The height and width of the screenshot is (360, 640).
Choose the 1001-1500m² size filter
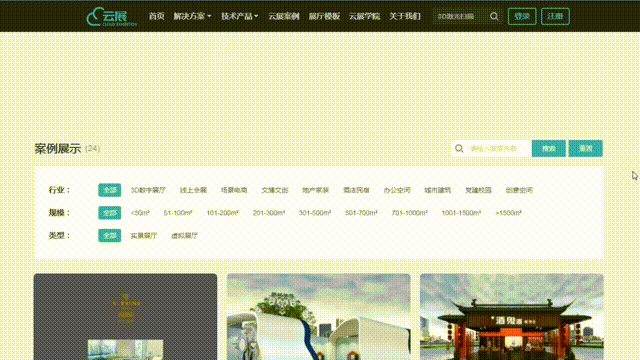(x=461, y=213)
